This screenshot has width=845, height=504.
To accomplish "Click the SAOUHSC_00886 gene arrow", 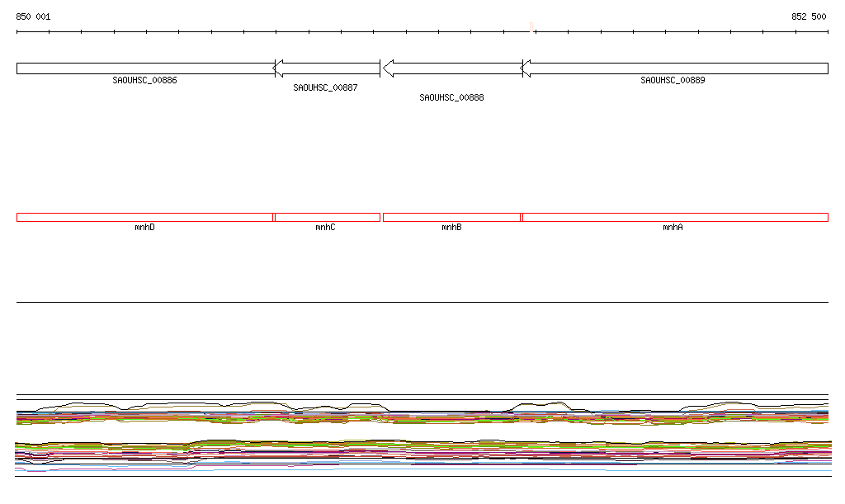I will click(x=145, y=68).
